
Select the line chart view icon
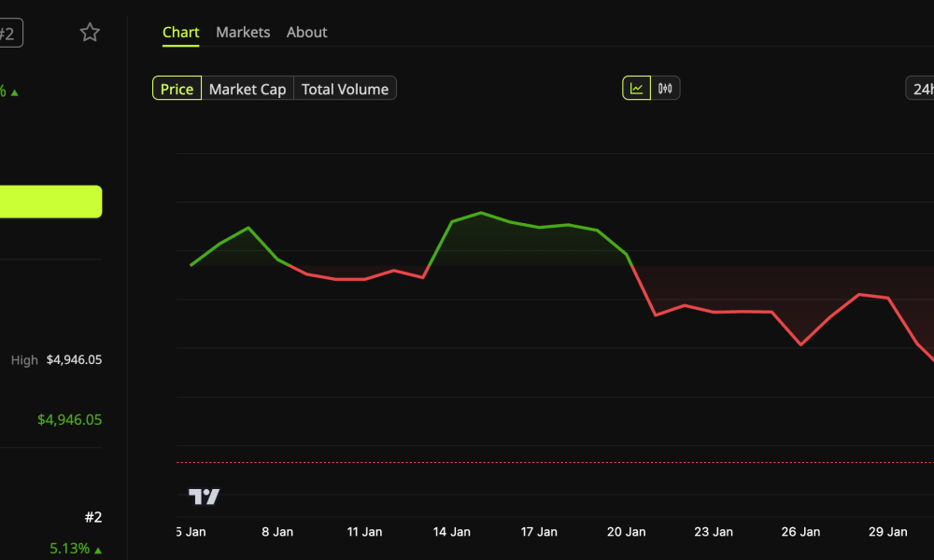click(636, 88)
